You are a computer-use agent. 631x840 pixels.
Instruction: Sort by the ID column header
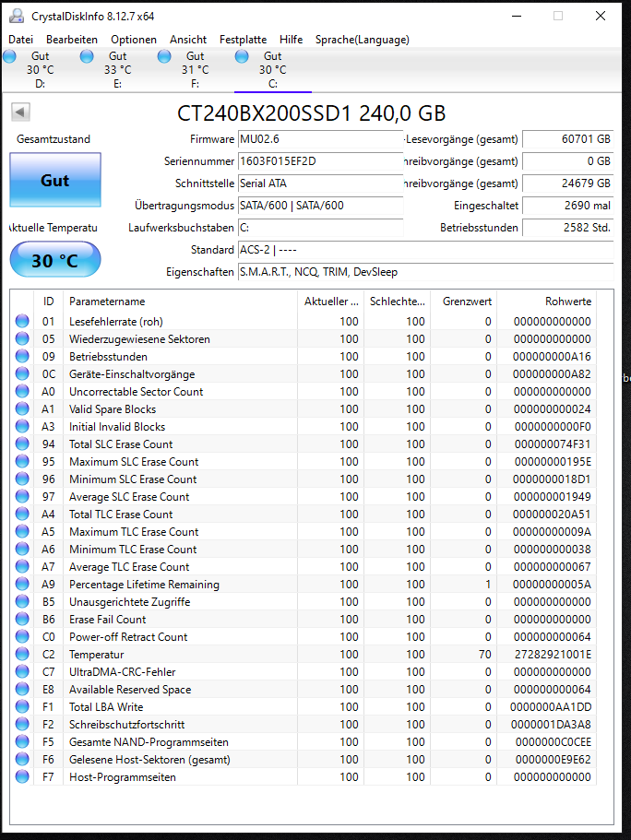(x=48, y=302)
